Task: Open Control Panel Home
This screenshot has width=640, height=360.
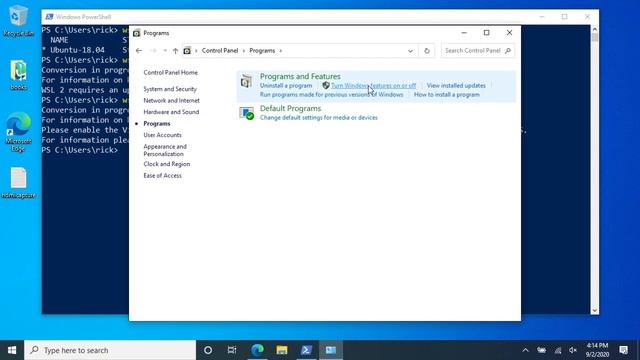Action: [171, 73]
